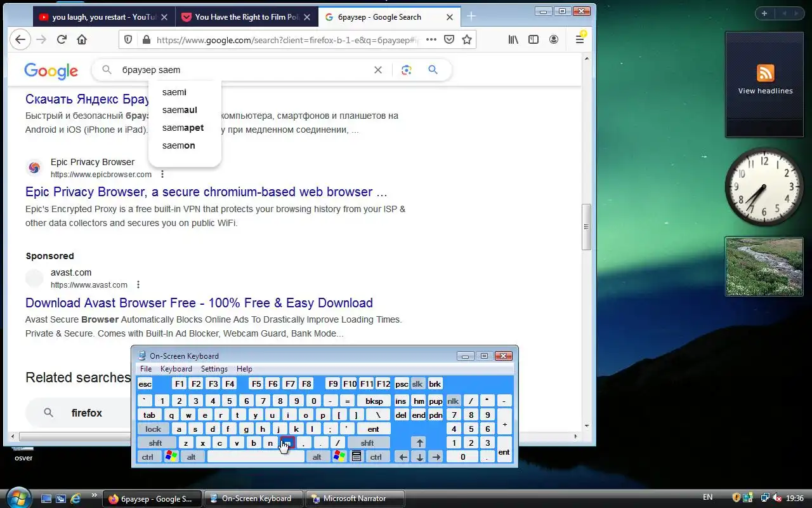Open the Help menu in On-Screen Keyboard
Screen dimensions: 812x508
(x=244, y=369)
